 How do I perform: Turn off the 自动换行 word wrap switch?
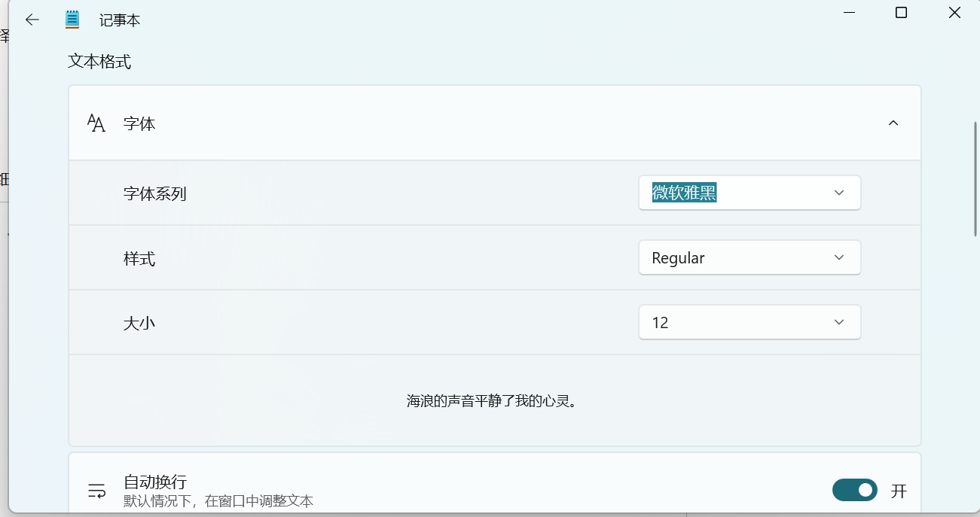(x=854, y=489)
